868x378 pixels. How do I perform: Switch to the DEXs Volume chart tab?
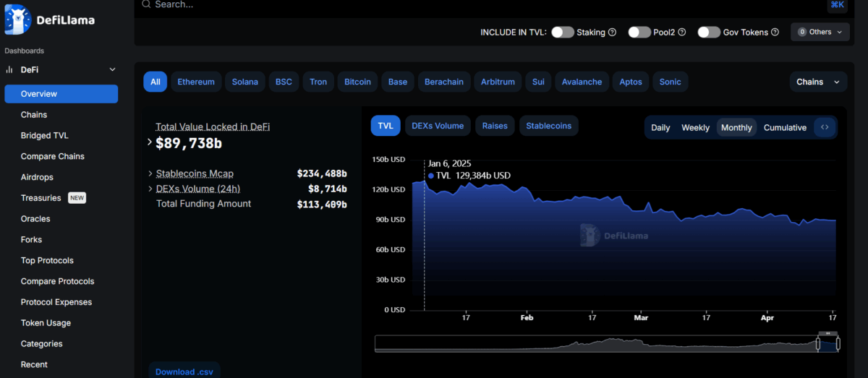[x=438, y=126]
